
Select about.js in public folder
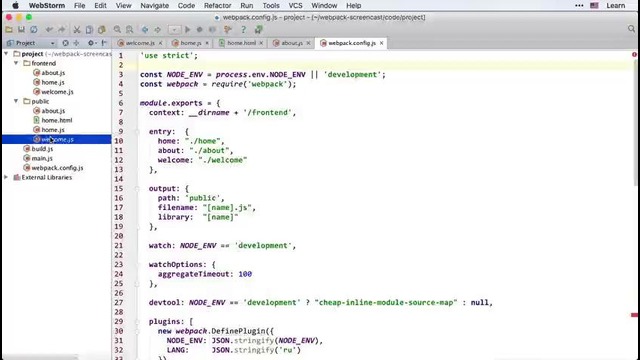[53, 111]
